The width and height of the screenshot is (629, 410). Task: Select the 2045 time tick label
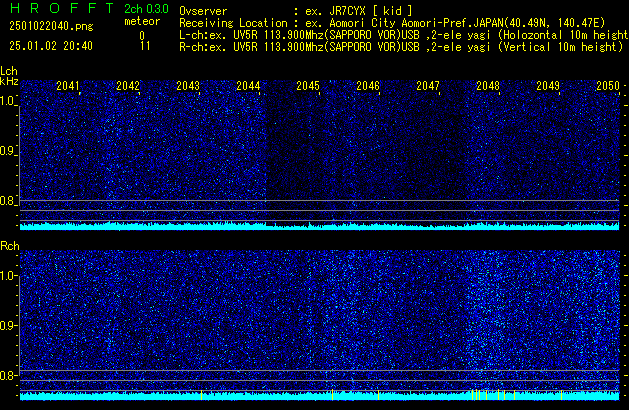coord(308,86)
